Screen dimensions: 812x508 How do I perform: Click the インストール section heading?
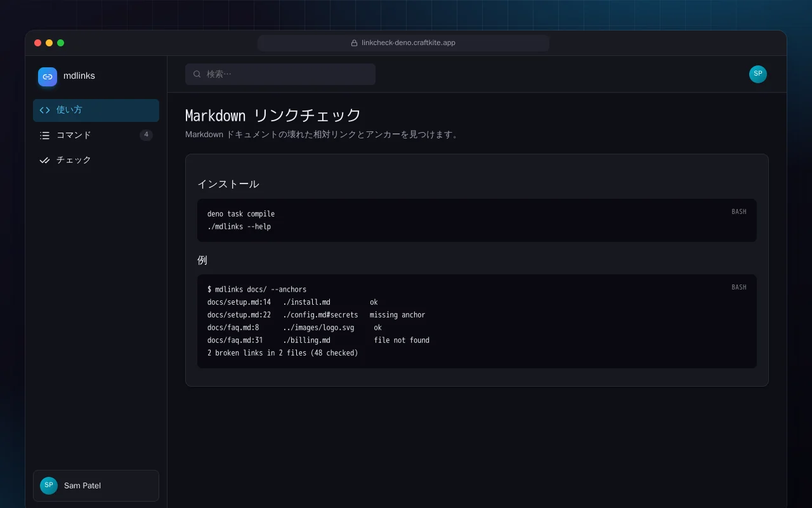click(x=228, y=184)
